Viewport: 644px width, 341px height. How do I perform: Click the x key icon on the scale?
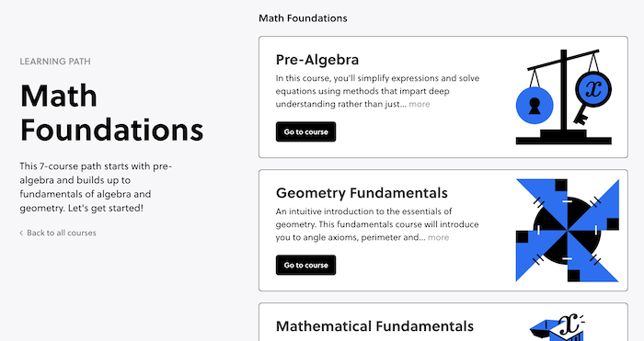(592, 96)
